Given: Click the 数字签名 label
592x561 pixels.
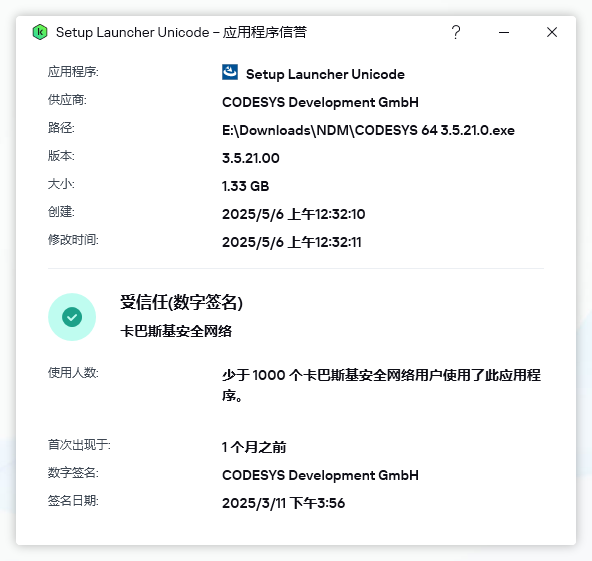Looking at the screenshot, I should 73,473.
